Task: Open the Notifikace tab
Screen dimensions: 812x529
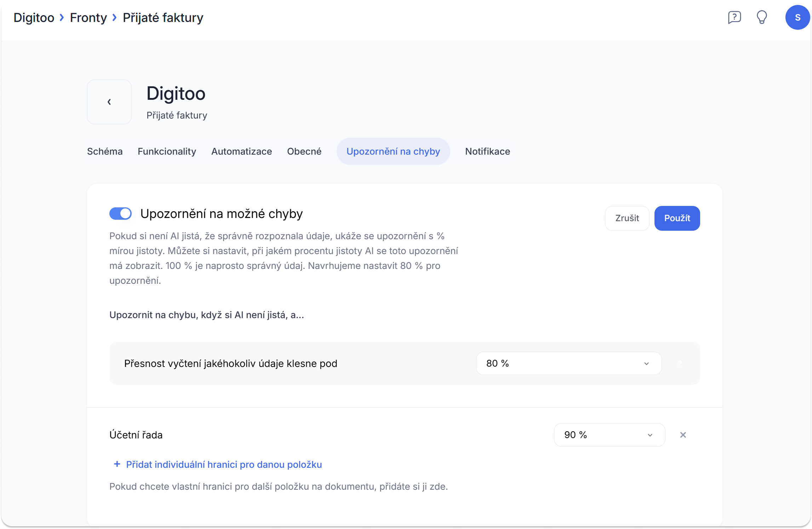Action: point(487,151)
